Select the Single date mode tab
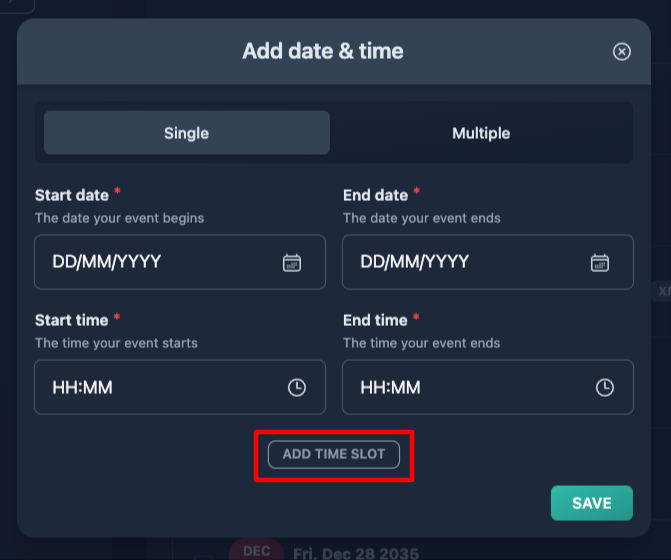The height and width of the screenshot is (560, 671). point(187,133)
